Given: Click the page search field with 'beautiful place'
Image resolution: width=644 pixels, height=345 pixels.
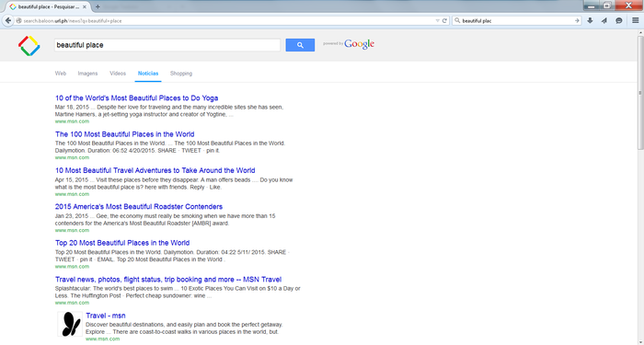Looking at the screenshot, I should click(167, 45).
